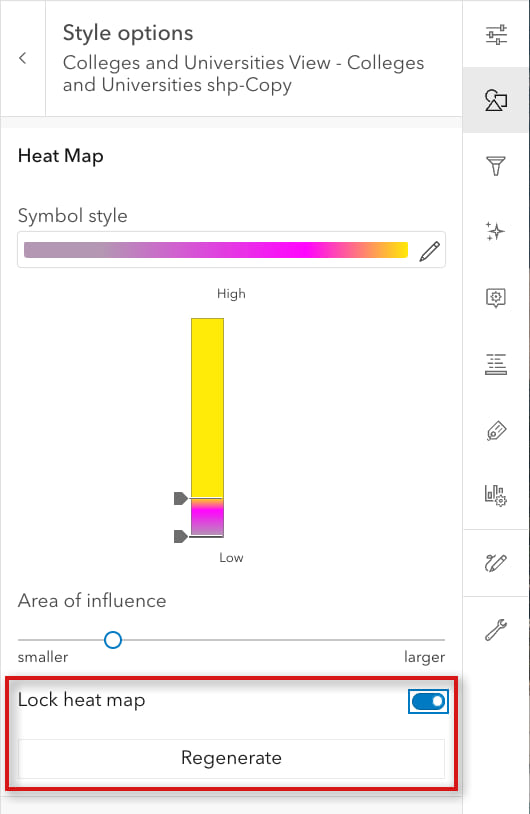Open the Map tools wrench icon

pyautogui.click(x=496, y=630)
